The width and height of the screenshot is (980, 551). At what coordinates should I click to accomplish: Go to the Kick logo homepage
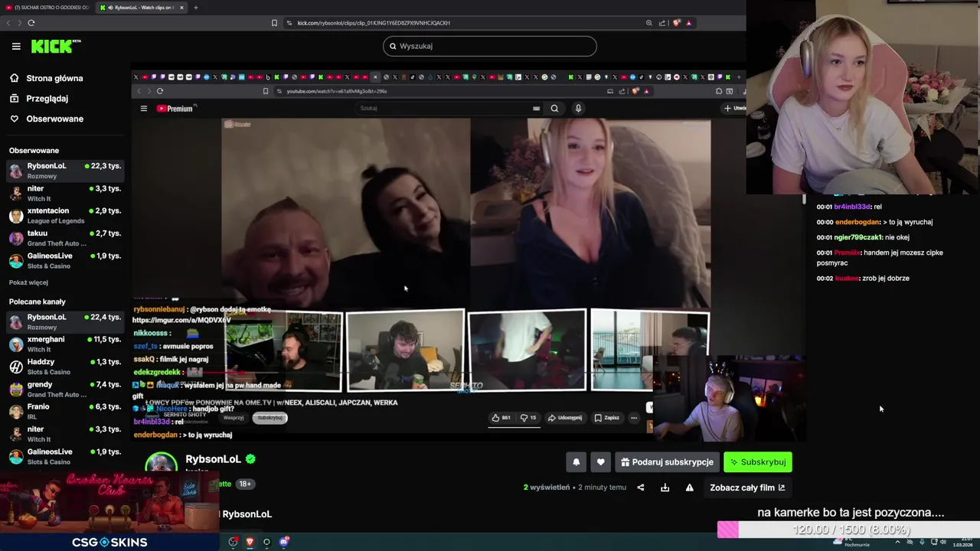56,46
